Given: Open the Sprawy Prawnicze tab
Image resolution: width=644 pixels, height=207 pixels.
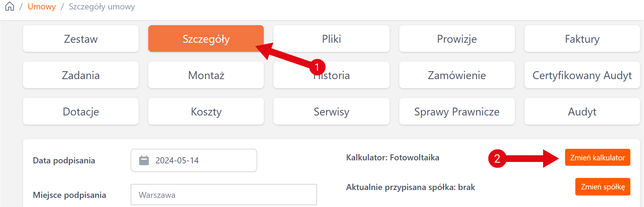Looking at the screenshot, I should [457, 112].
